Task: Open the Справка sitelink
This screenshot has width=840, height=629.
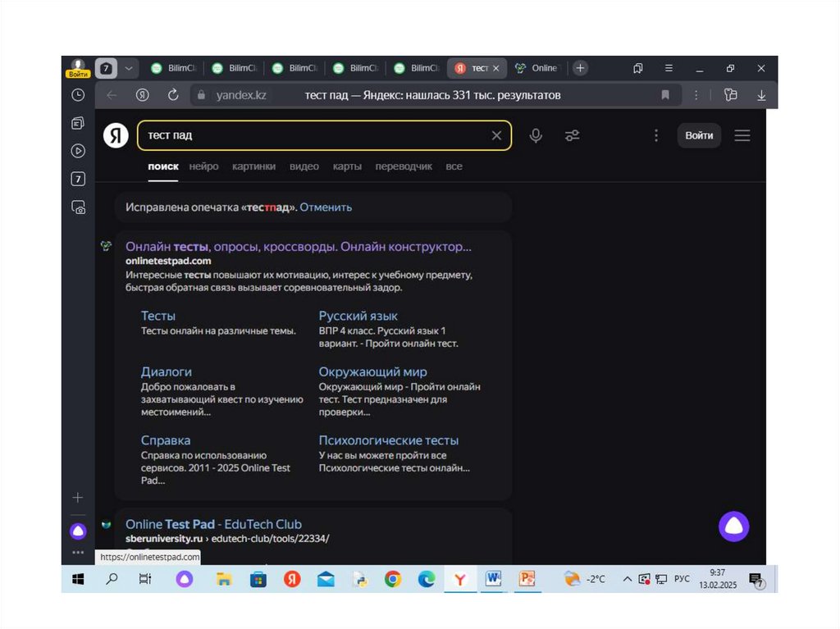Action: 166,440
